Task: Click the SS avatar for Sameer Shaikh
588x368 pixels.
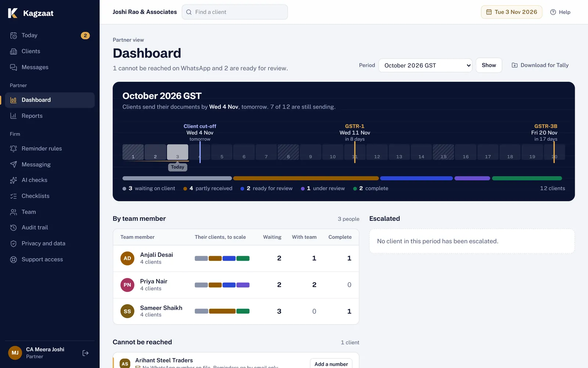Action: [127, 311]
